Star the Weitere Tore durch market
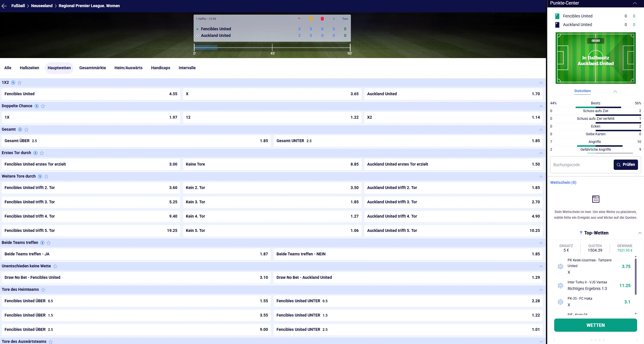The width and height of the screenshot is (644, 344). (46, 176)
